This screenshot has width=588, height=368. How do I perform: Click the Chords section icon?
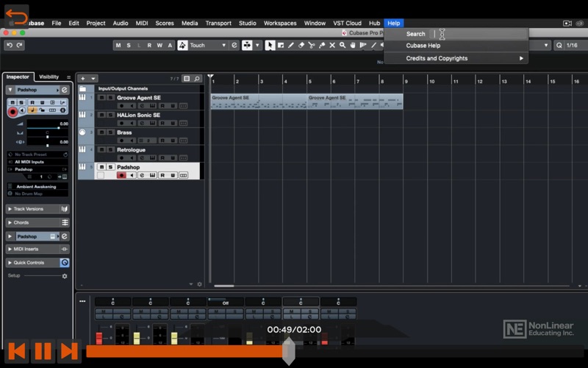[x=65, y=223]
